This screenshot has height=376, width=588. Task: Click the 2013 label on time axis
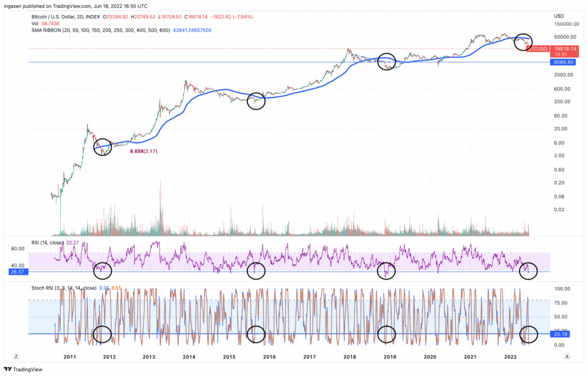click(x=149, y=357)
